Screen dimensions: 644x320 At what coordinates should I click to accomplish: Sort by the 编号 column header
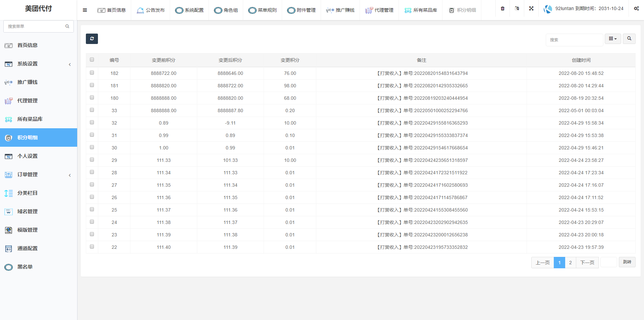114,60
